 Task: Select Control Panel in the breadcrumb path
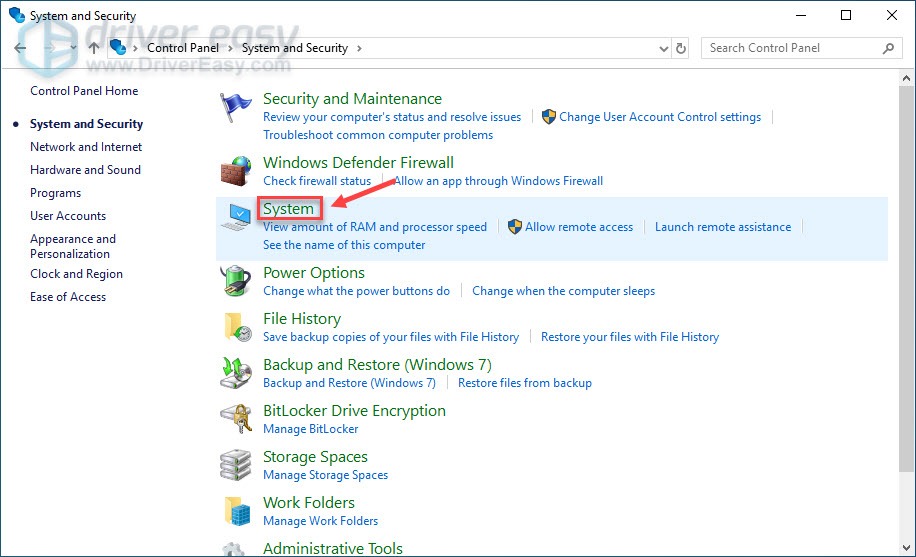coord(183,48)
